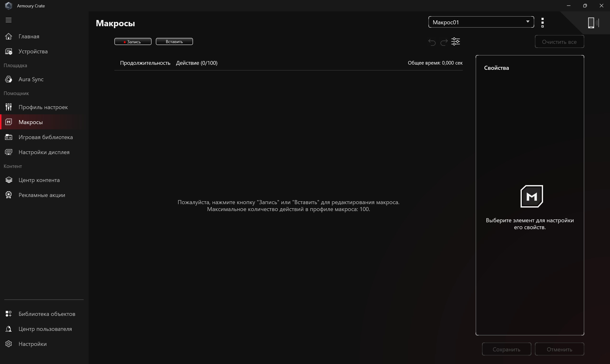The height and width of the screenshot is (364, 610).
Task: Click the redo arrow icon
Action: (x=444, y=42)
